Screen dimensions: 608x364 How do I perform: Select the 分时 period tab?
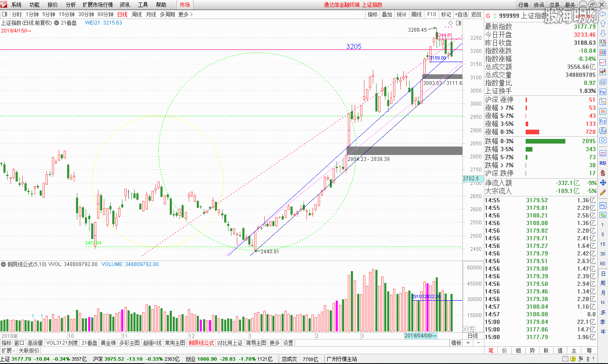click(17, 14)
